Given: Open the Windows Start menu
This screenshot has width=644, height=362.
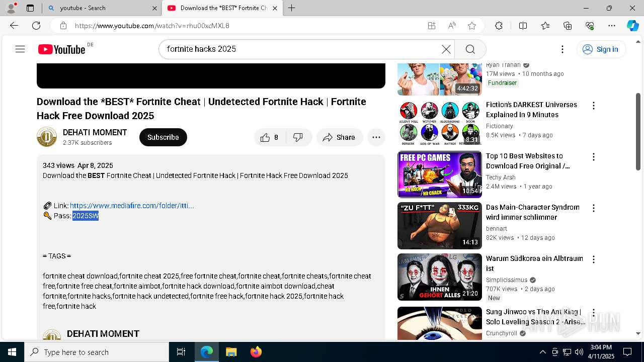Looking at the screenshot, I should point(12,352).
